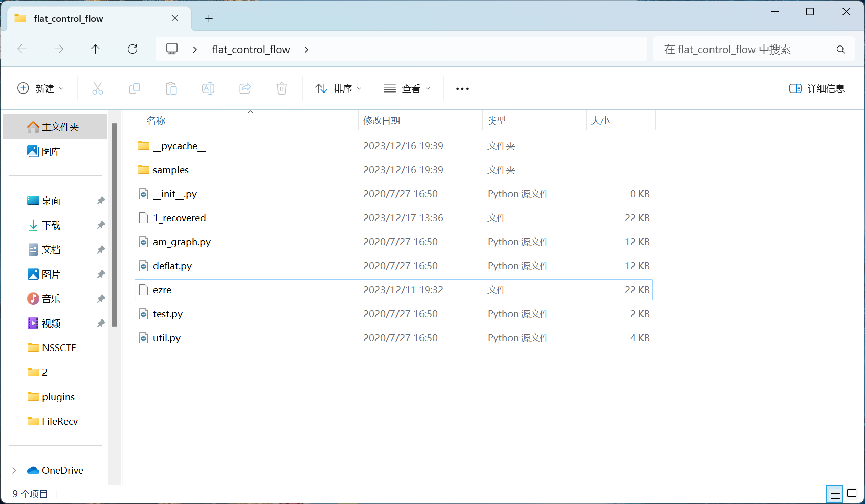
Task: Open the 排序 sort dropdown
Action: click(339, 88)
